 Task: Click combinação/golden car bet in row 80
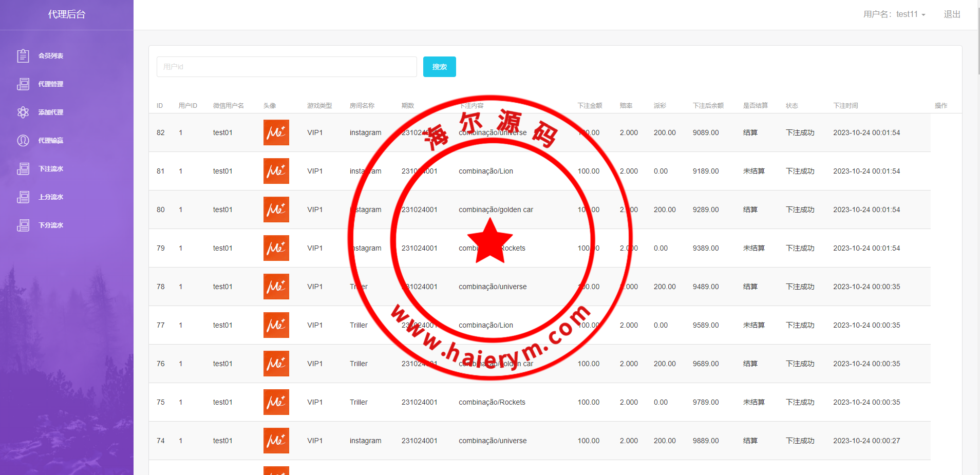click(496, 210)
